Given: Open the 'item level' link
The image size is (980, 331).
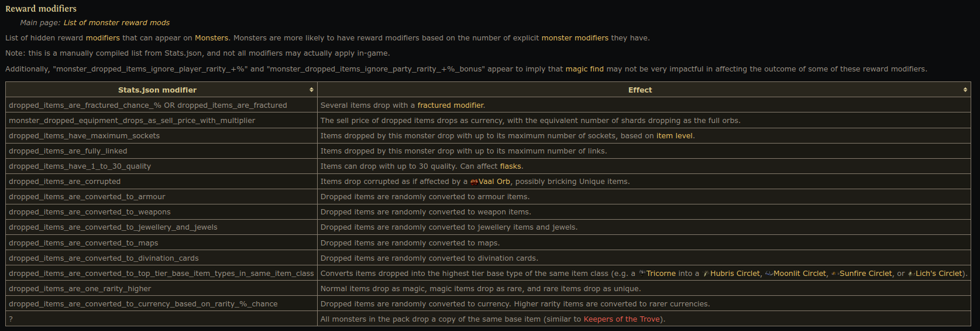Looking at the screenshot, I should click(675, 136).
